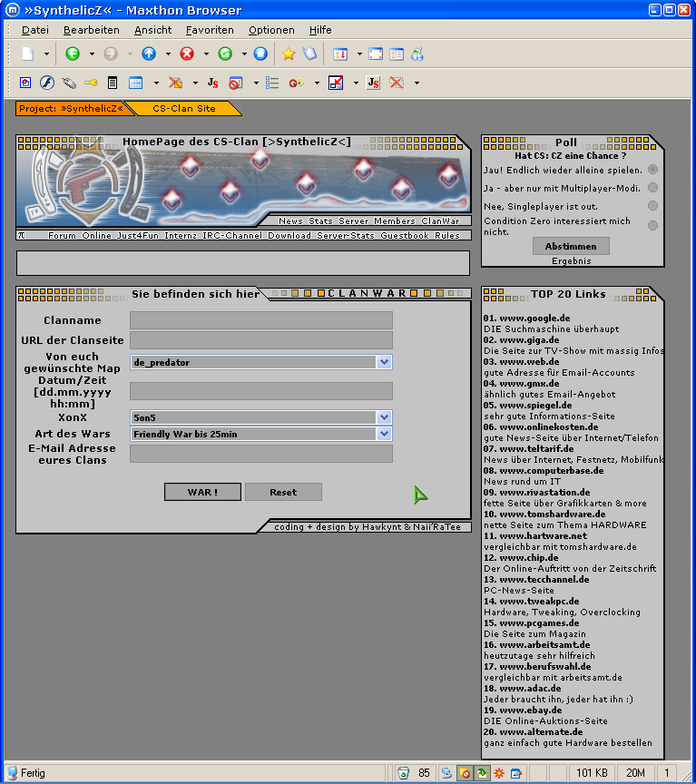The height and width of the screenshot is (784, 696).
Task: Go to the home page icon
Action: point(260,54)
